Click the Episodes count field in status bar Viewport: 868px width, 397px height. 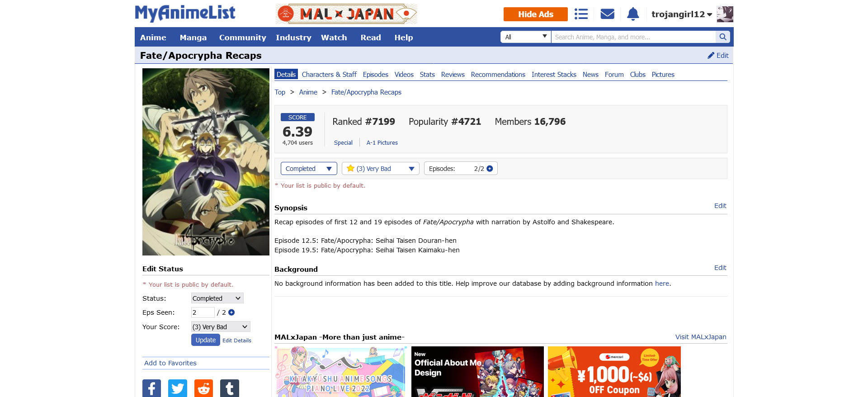tap(461, 169)
